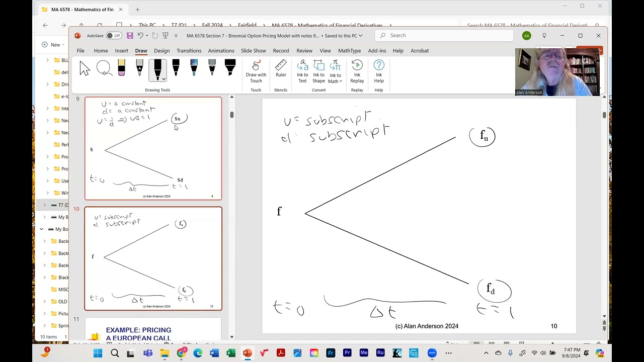Open the selected pen's options dropdown arrow
Screen dimensions: 644x362
pyautogui.click(x=164, y=78)
